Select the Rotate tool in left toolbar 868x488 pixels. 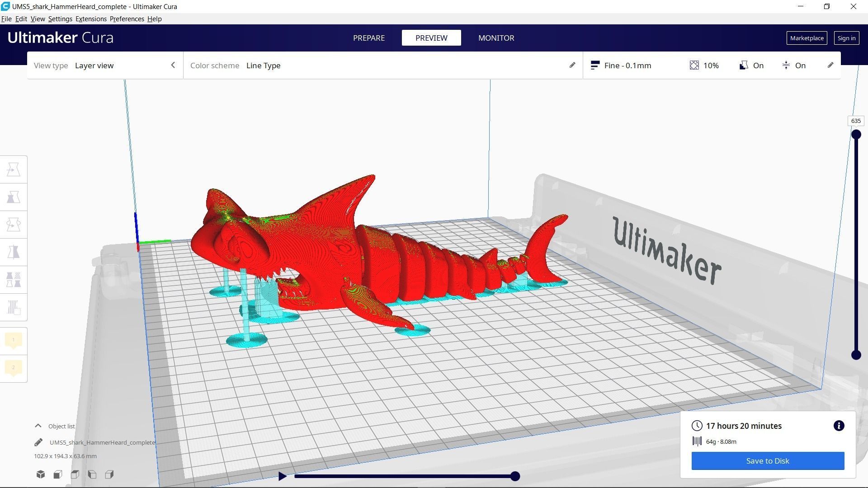tap(14, 225)
